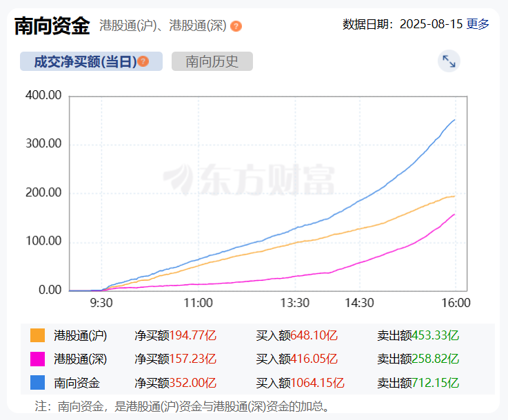Click the 300.00 y-axis label
This screenshot has height=420, width=508.
click(x=43, y=143)
